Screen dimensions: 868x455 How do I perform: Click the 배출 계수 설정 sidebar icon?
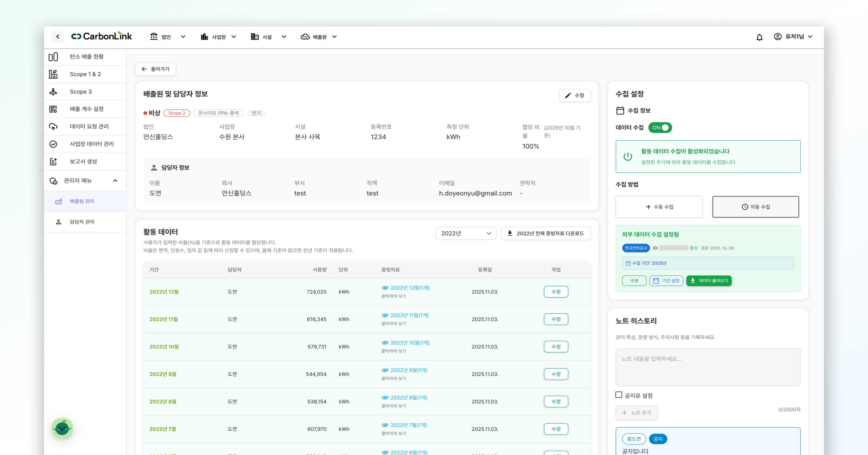pos(53,109)
